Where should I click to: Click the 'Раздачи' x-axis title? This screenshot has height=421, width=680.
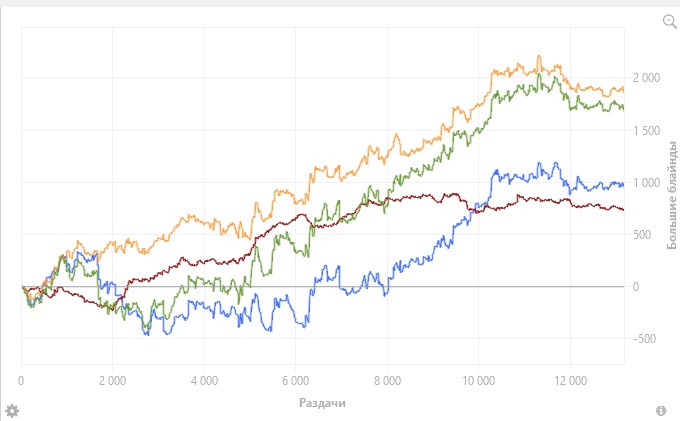coord(322,403)
